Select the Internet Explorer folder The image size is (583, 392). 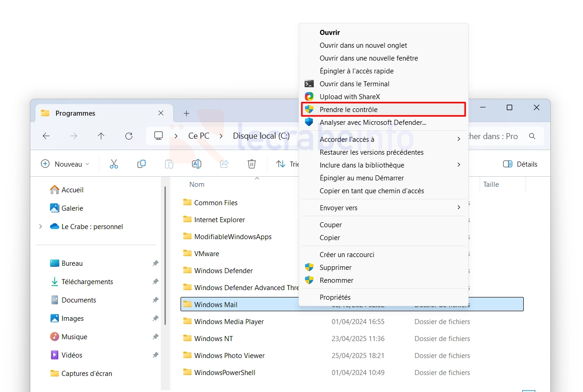tap(220, 219)
